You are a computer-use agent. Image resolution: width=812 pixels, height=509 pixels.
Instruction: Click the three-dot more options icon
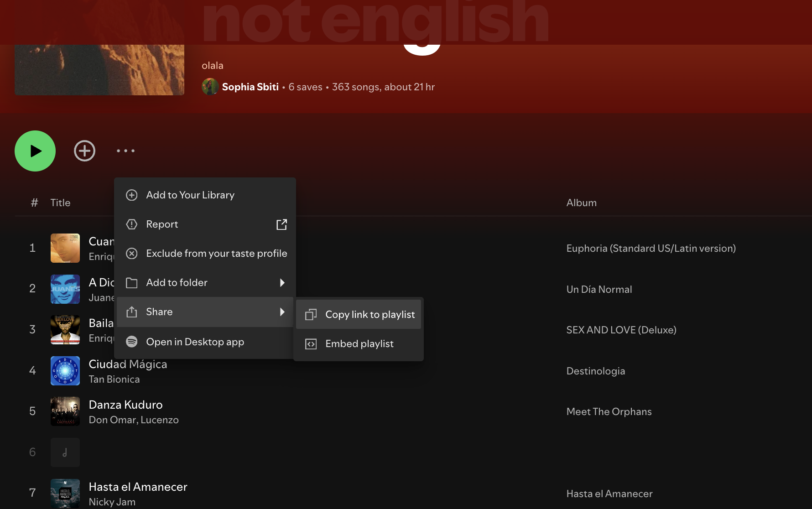click(x=125, y=151)
